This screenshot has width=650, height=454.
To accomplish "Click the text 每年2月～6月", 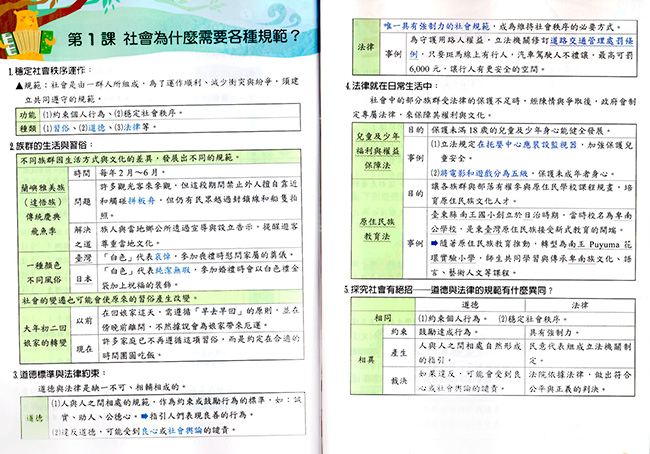I will (x=133, y=172).
